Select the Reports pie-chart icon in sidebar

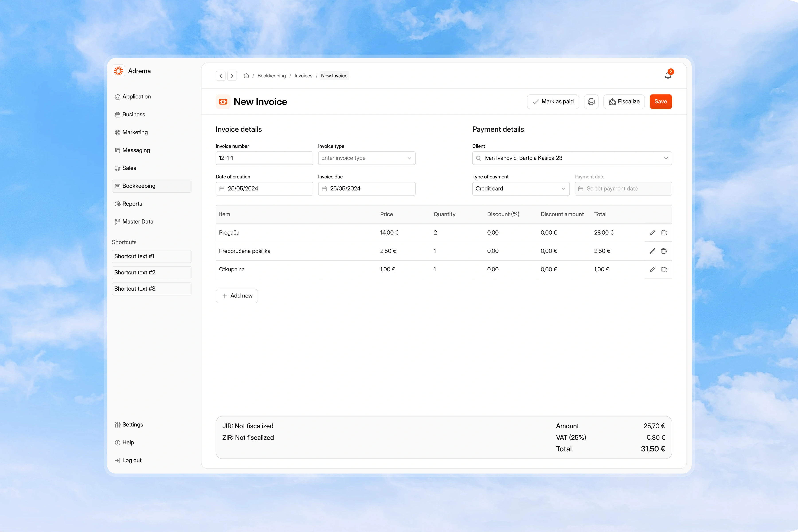pyautogui.click(x=117, y=203)
